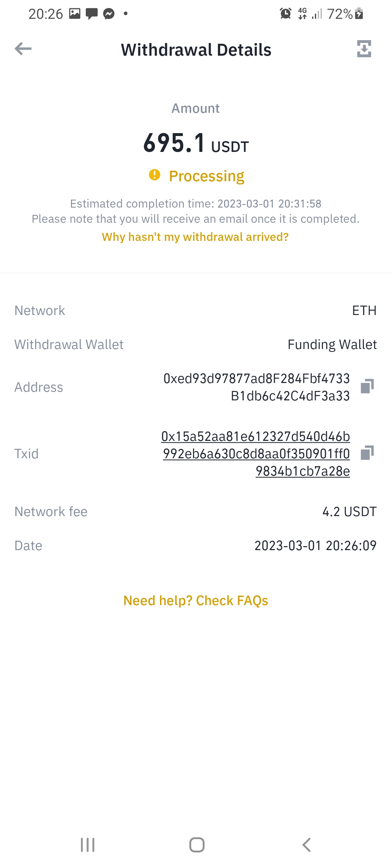Copy the Txid hash
This screenshot has height=868, width=391.
click(367, 453)
